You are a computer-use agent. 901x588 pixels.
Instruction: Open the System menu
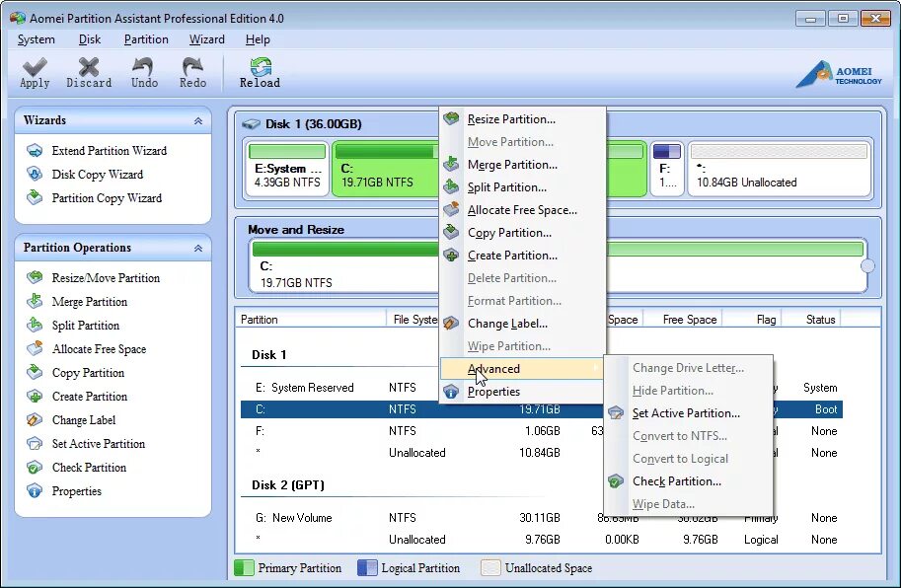(x=37, y=39)
